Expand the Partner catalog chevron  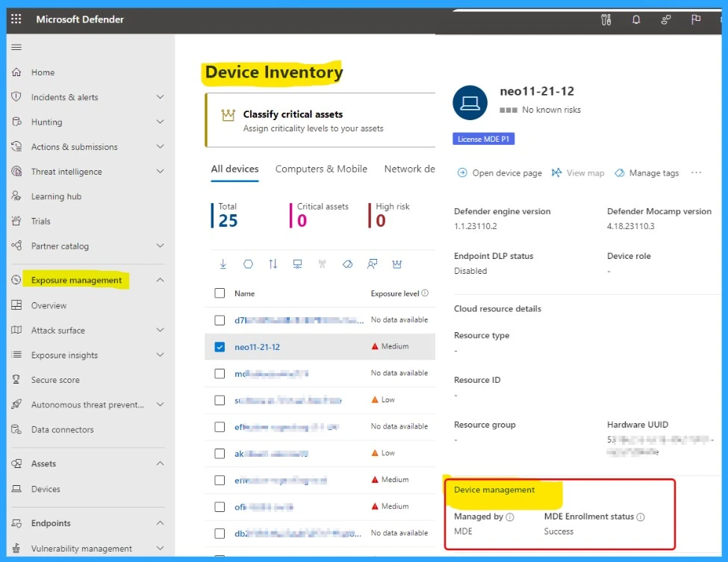tap(161, 246)
